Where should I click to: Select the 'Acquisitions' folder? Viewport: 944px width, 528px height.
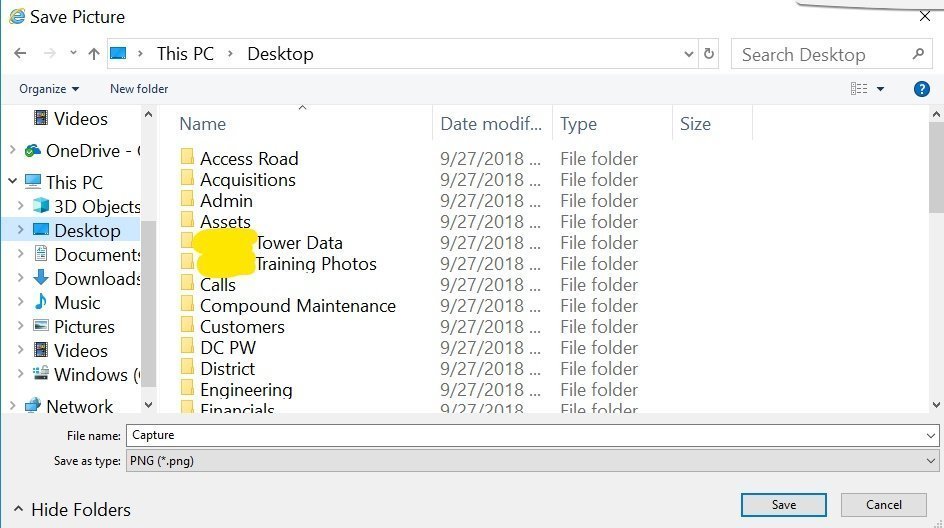tap(238, 179)
